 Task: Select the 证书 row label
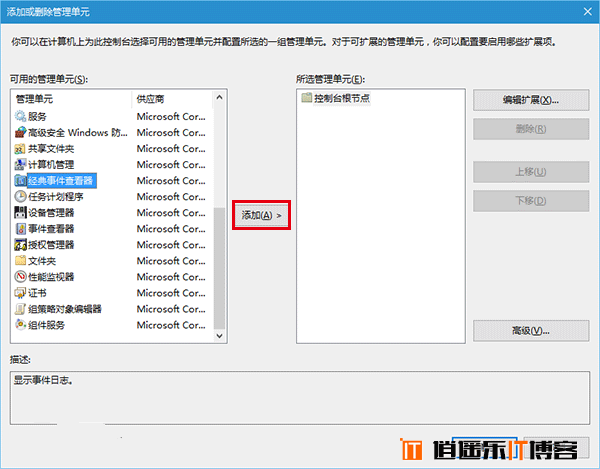point(37,293)
